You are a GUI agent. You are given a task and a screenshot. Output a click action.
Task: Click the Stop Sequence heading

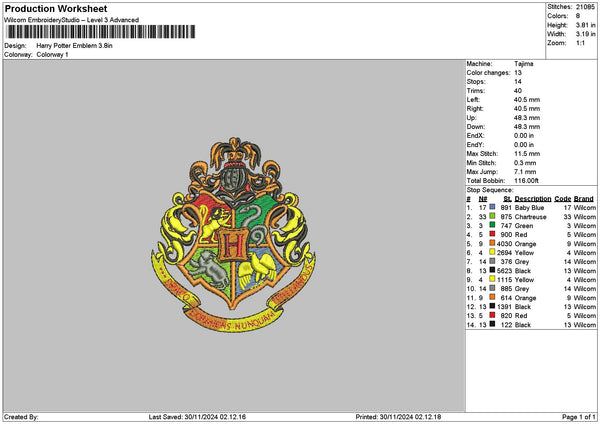click(490, 190)
